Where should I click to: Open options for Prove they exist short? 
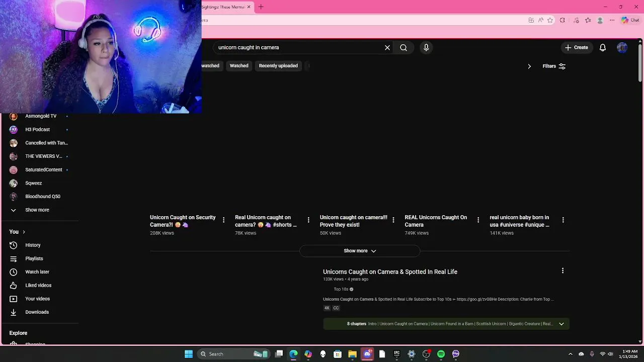[393, 220]
